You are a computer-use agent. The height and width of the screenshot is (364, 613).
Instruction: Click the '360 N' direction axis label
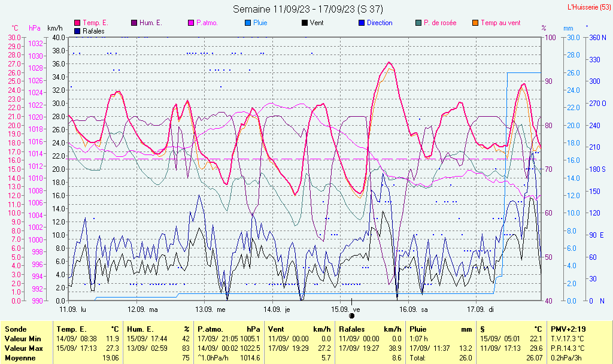(x=598, y=38)
